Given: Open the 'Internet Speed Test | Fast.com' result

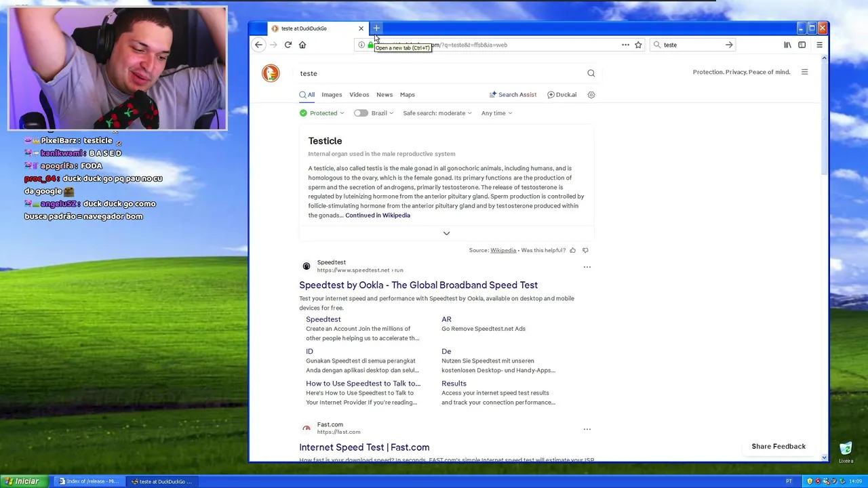Looking at the screenshot, I should (x=364, y=447).
